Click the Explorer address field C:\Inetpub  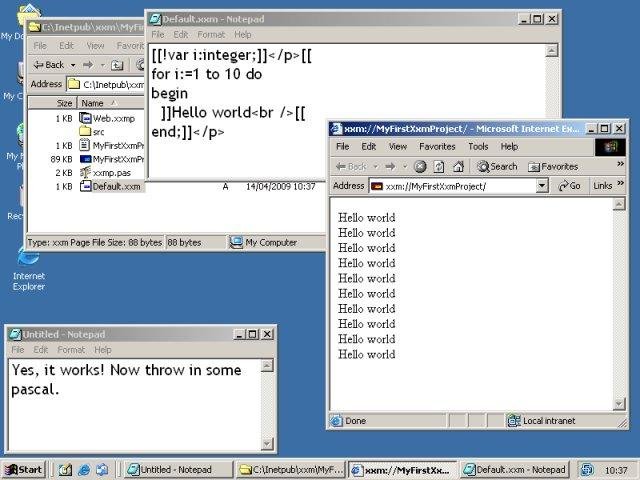[106, 84]
